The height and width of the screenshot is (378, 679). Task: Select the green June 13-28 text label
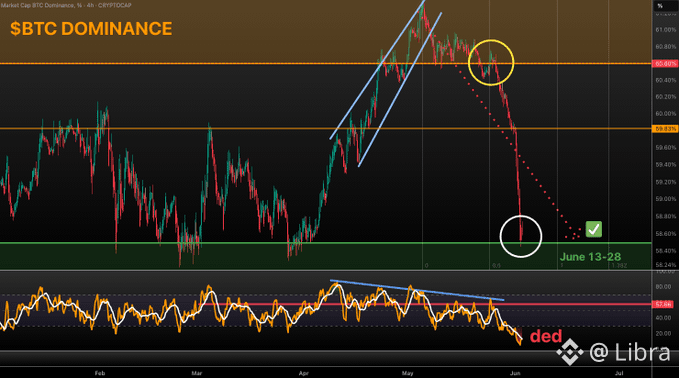point(590,257)
